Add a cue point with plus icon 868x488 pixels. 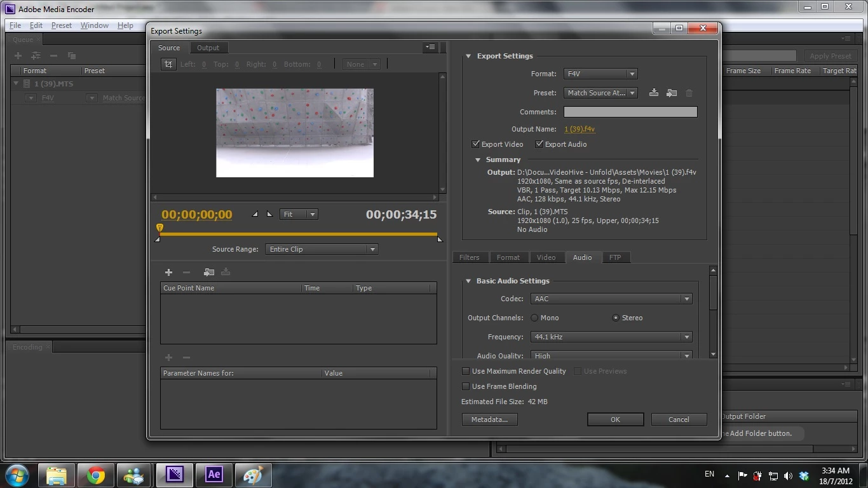tap(168, 272)
